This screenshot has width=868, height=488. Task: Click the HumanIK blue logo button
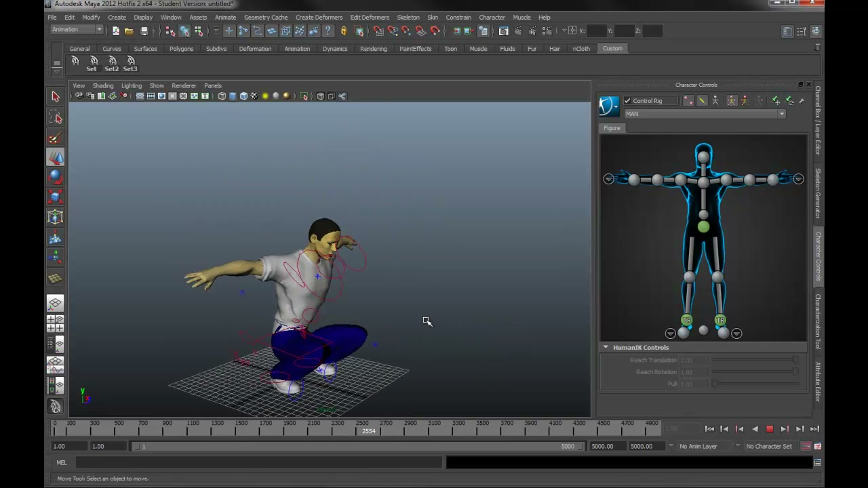609,106
